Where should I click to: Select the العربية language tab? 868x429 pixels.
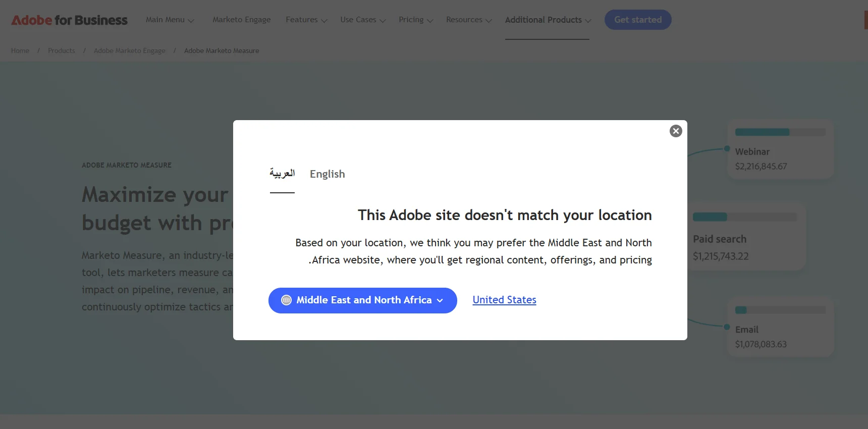[x=282, y=174]
